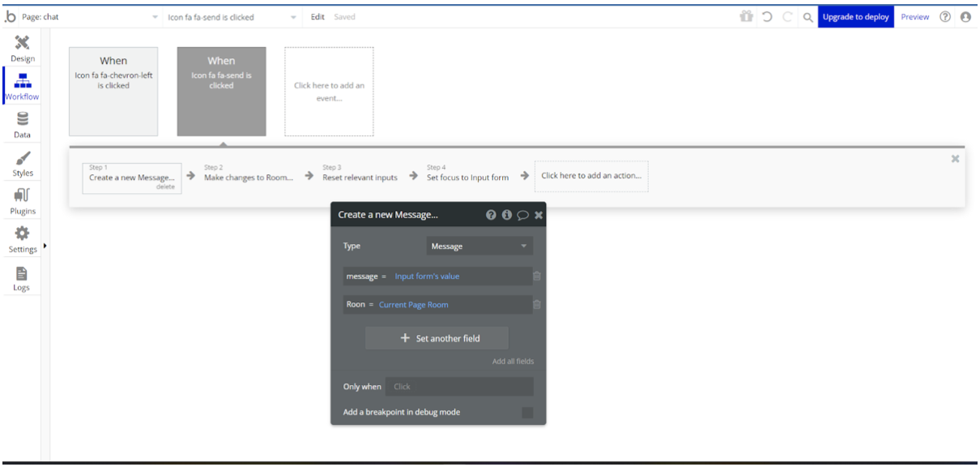Open the Logs section
This screenshot has height=467, width=980.
[22, 278]
